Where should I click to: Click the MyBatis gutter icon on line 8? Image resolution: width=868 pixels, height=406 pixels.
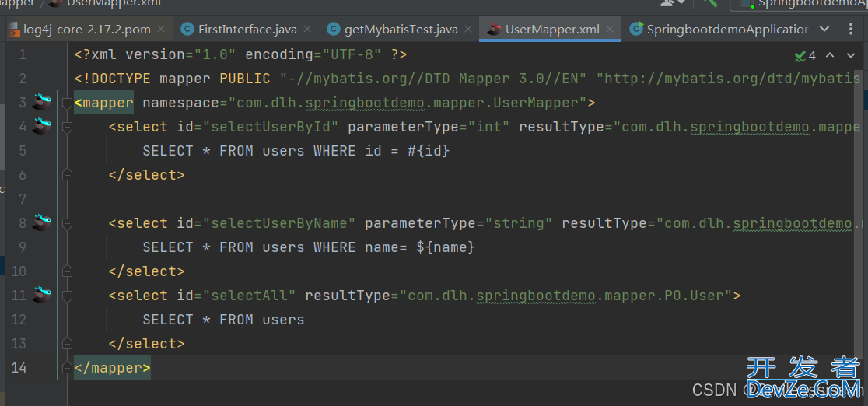pos(41,222)
